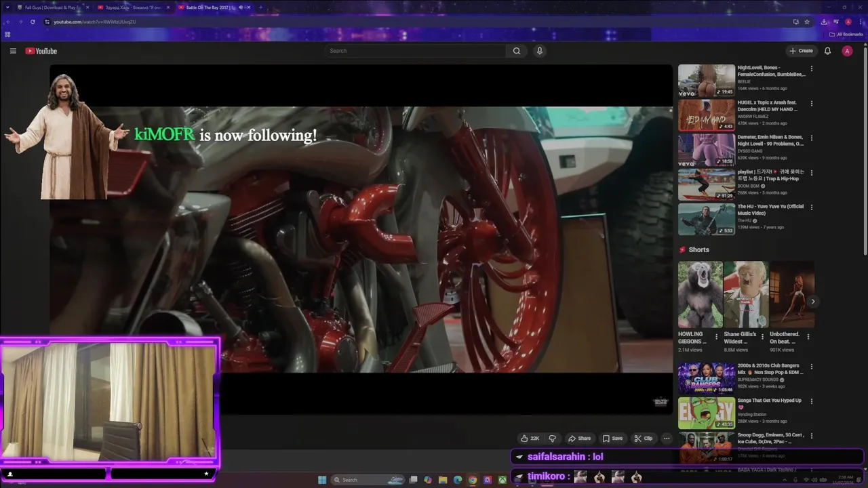Open BOOM BGM channel link

748,186
